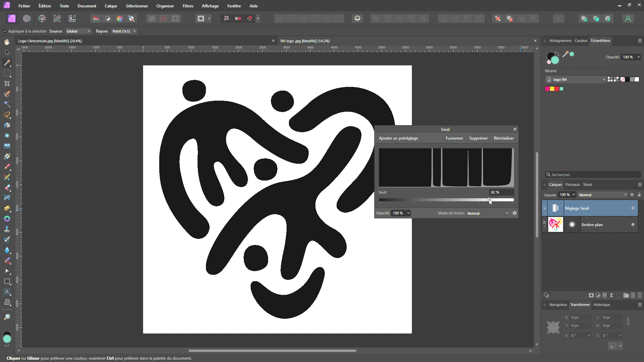Select the Zoom magnifier tool

pyautogui.click(x=7, y=317)
